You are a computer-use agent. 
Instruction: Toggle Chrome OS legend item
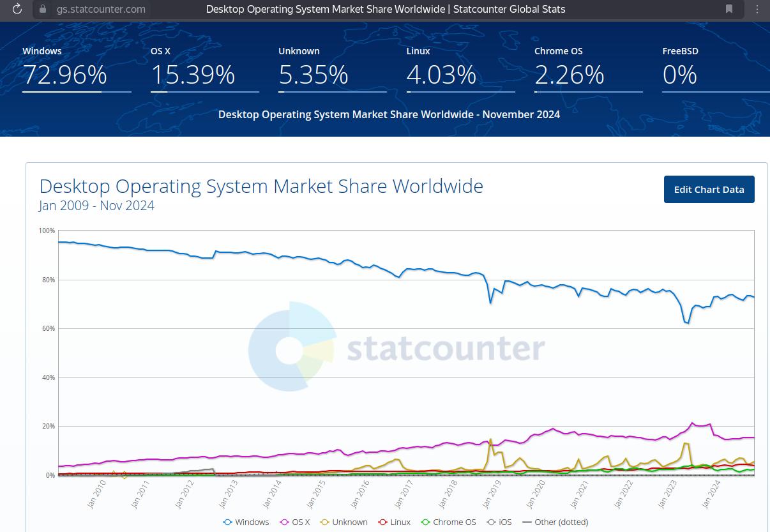(x=449, y=522)
